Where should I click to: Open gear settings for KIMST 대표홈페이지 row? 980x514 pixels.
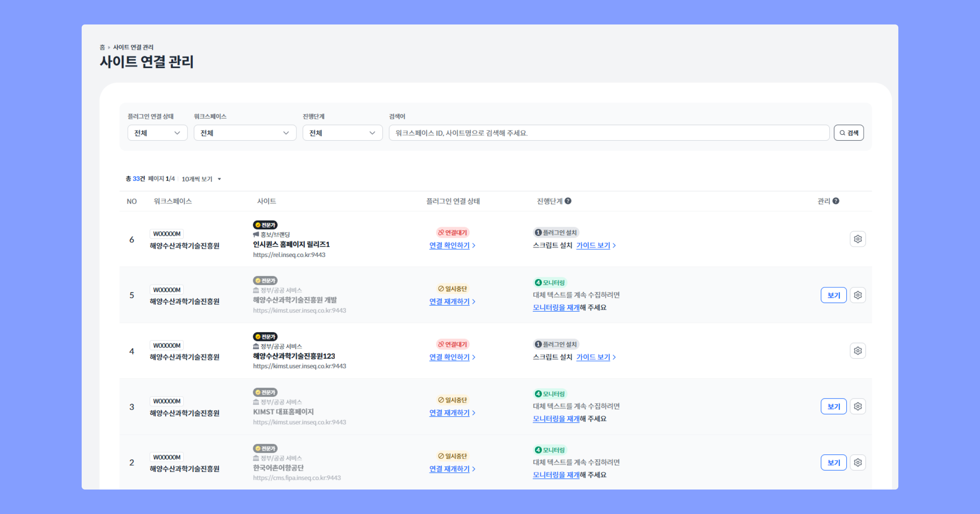(x=857, y=406)
